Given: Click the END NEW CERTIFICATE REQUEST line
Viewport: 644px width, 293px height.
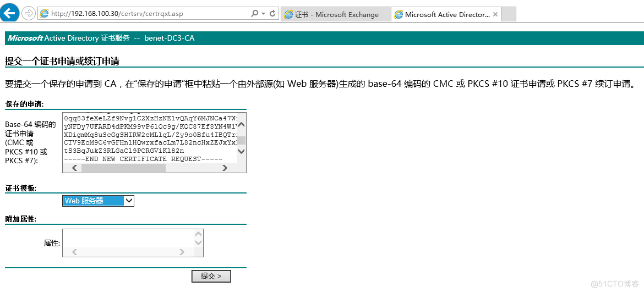Looking at the screenshot, I should [143, 159].
